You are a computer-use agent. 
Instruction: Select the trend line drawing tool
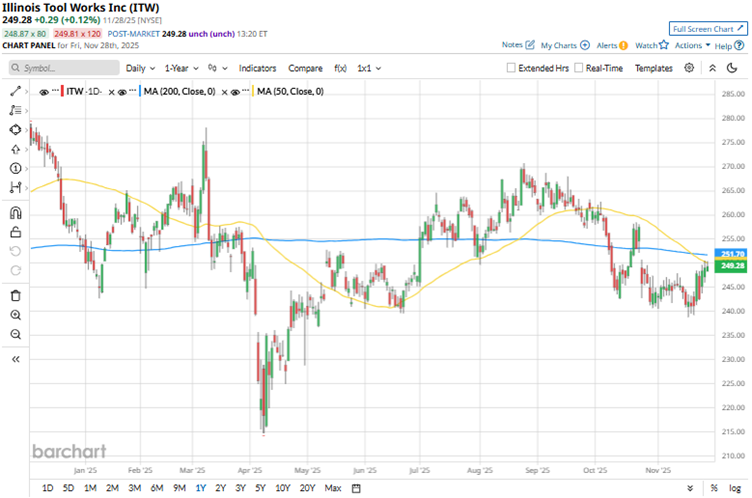tap(16, 91)
